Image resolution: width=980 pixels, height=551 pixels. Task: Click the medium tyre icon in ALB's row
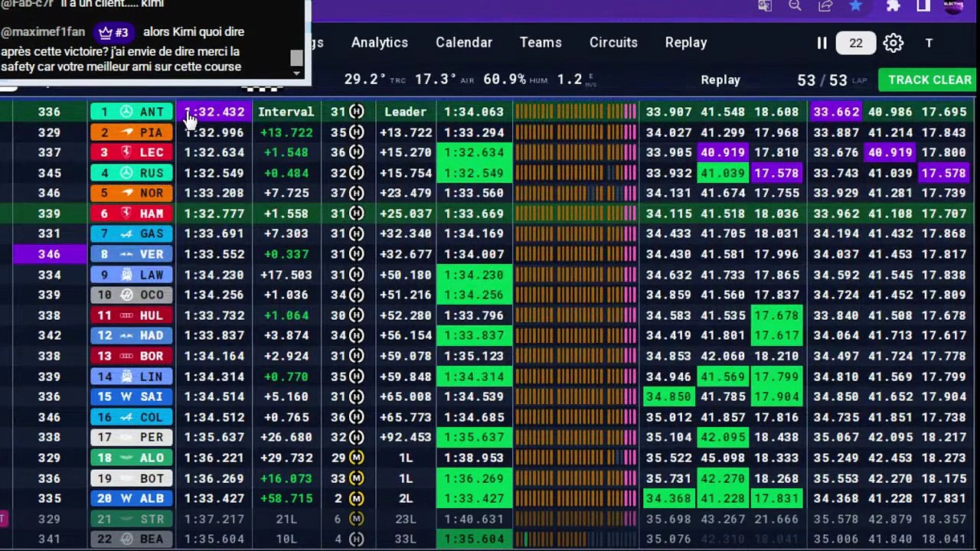point(357,498)
